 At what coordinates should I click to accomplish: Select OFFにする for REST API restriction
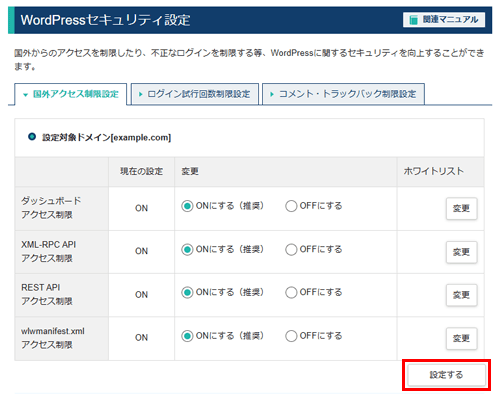291,292
